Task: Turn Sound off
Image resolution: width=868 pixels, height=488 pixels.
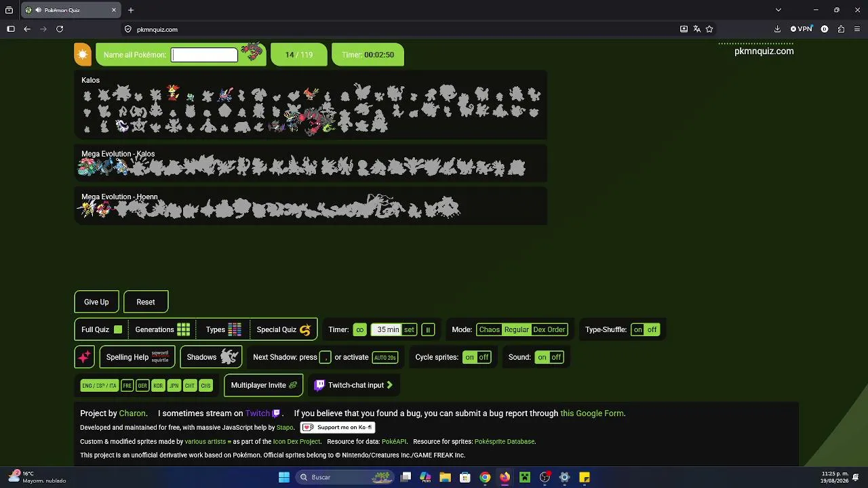Action: tap(556, 357)
